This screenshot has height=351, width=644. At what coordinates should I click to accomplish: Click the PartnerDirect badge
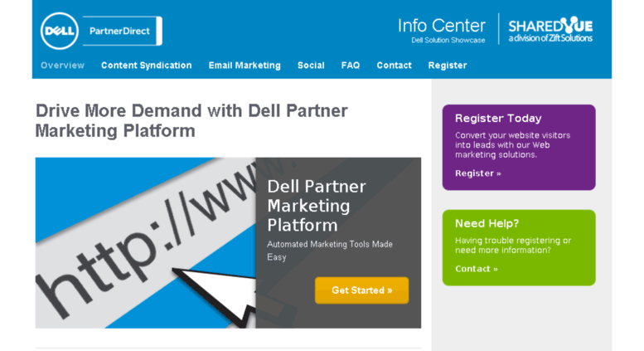click(123, 31)
